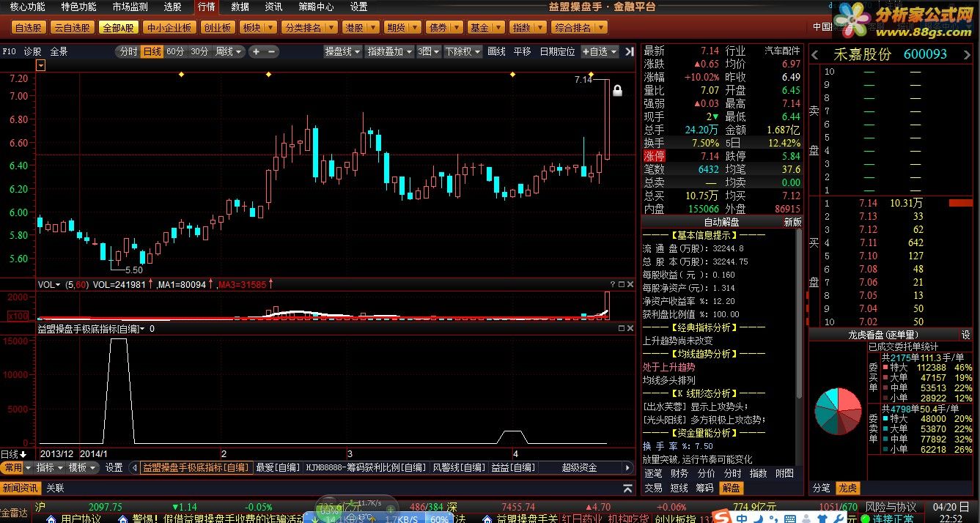Click the lock icon on the candlestick chart
The image size is (980, 523).
tap(617, 91)
